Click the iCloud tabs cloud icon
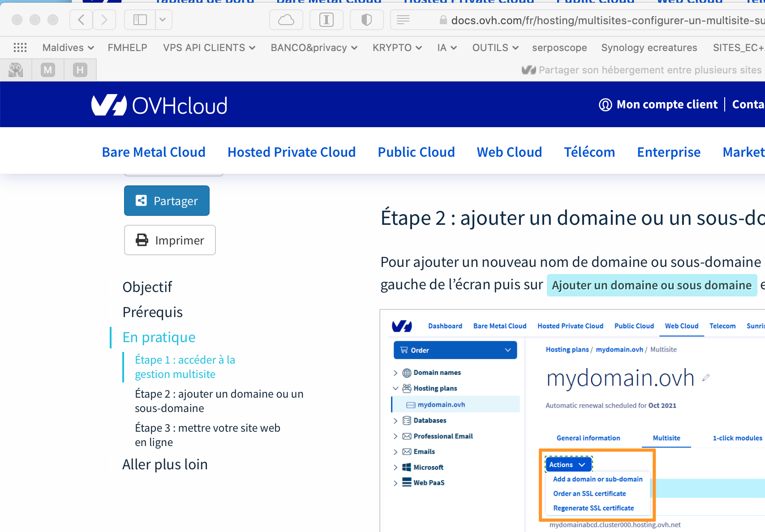 (x=286, y=20)
